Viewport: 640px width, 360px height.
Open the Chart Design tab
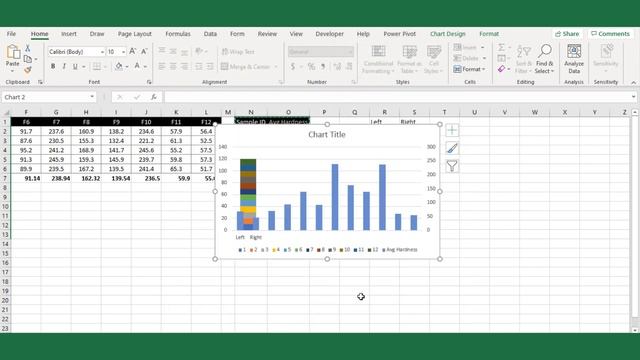click(448, 34)
